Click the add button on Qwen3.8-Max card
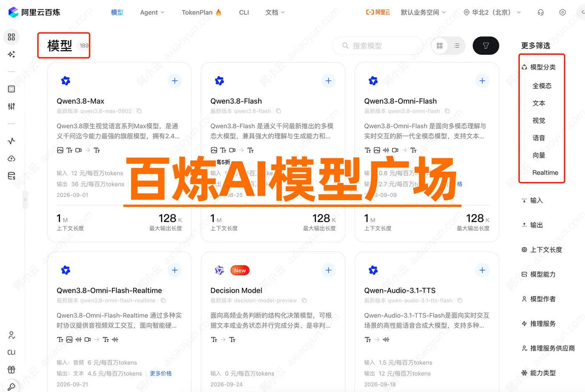 [x=175, y=81]
